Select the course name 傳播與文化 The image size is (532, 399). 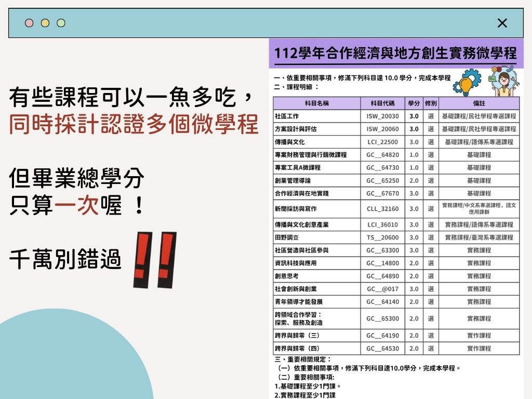(x=290, y=142)
